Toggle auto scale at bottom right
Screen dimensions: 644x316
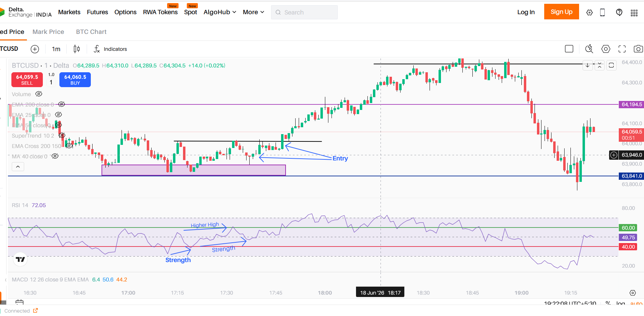pyautogui.click(x=636, y=303)
